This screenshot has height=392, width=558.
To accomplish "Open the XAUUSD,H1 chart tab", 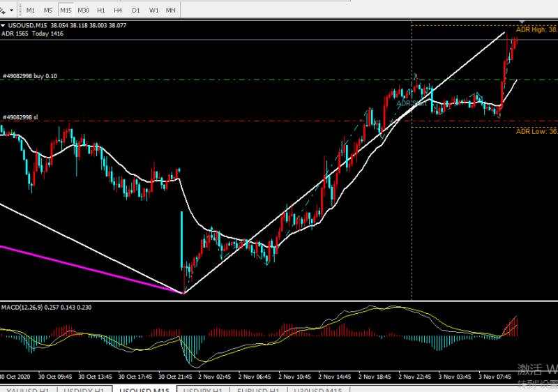I will 28,389.
